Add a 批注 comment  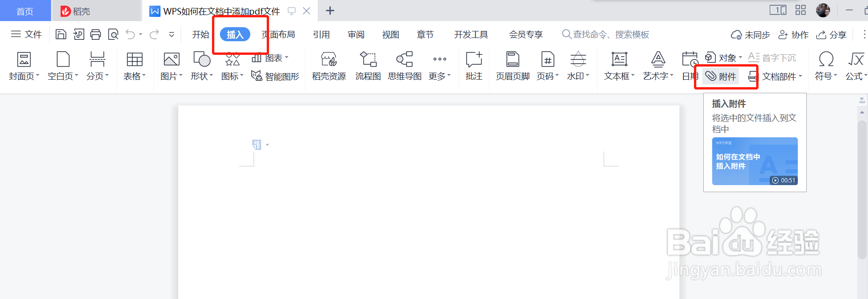point(474,66)
